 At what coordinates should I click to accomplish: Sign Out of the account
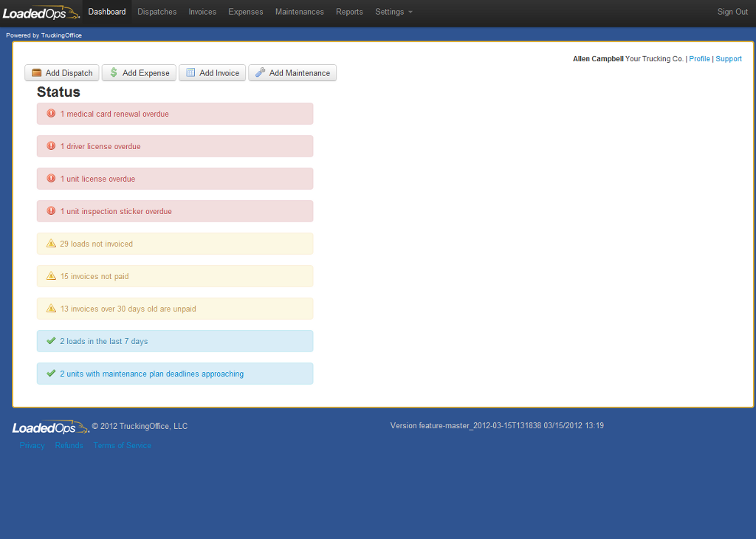pyautogui.click(x=732, y=12)
